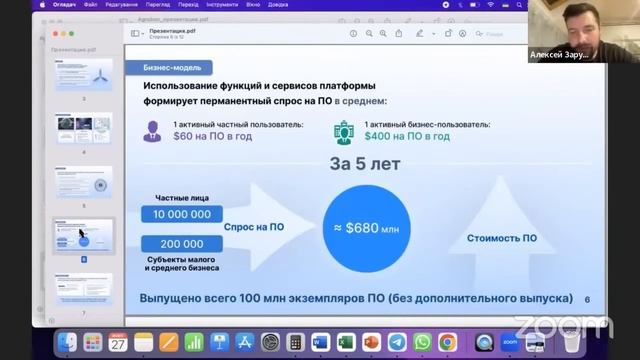
Task: Select page 5 thumbnail in sidebar
Action: 84,182
